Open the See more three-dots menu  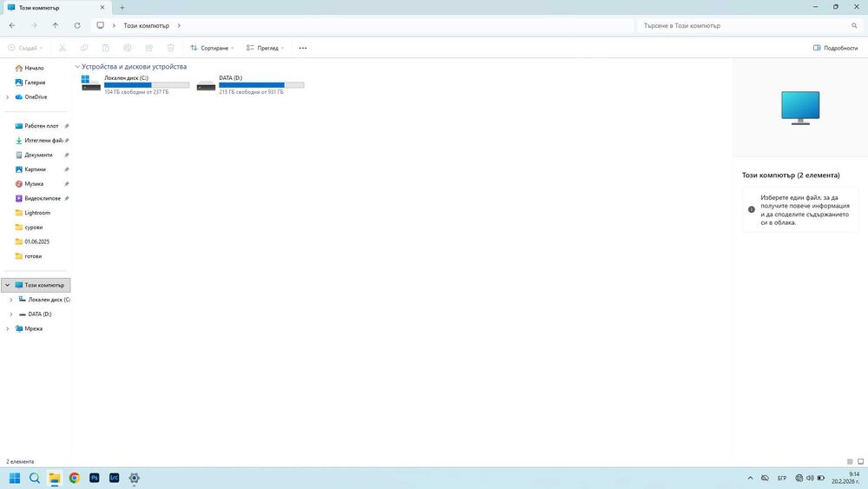click(303, 48)
